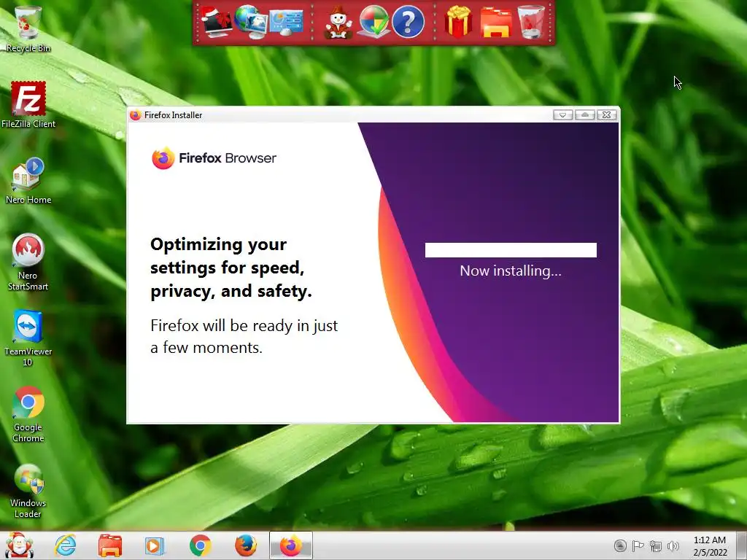Viewport: 747px width, 560px height.
Task: Select the active Firefox Installer taskbar button
Action: (x=290, y=545)
